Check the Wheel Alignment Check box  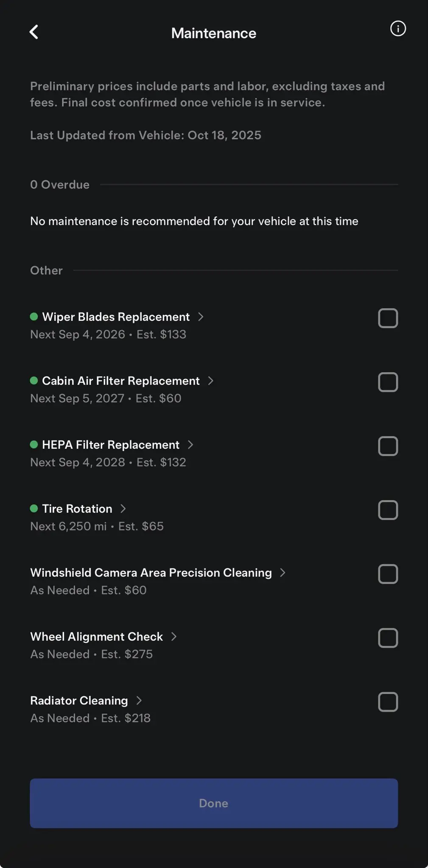click(388, 638)
